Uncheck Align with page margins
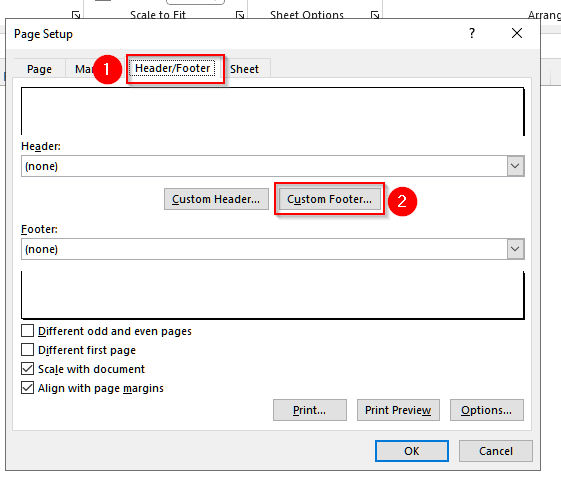Viewport: 561px width, 482px height. click(28, 388)
